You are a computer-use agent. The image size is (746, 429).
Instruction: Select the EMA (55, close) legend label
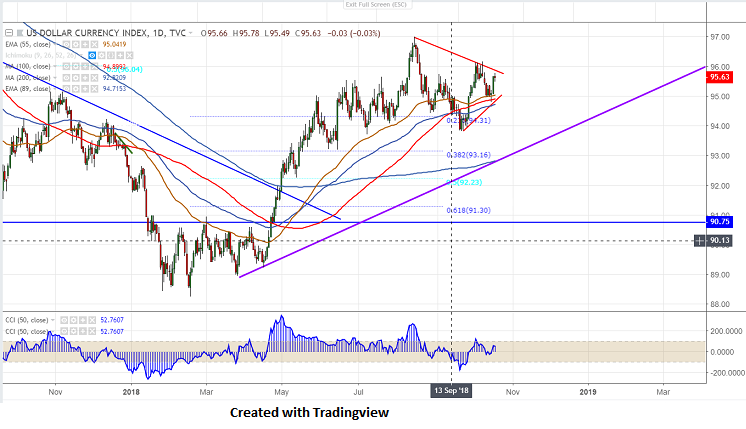pyautogui.click(x=28, y=44)
